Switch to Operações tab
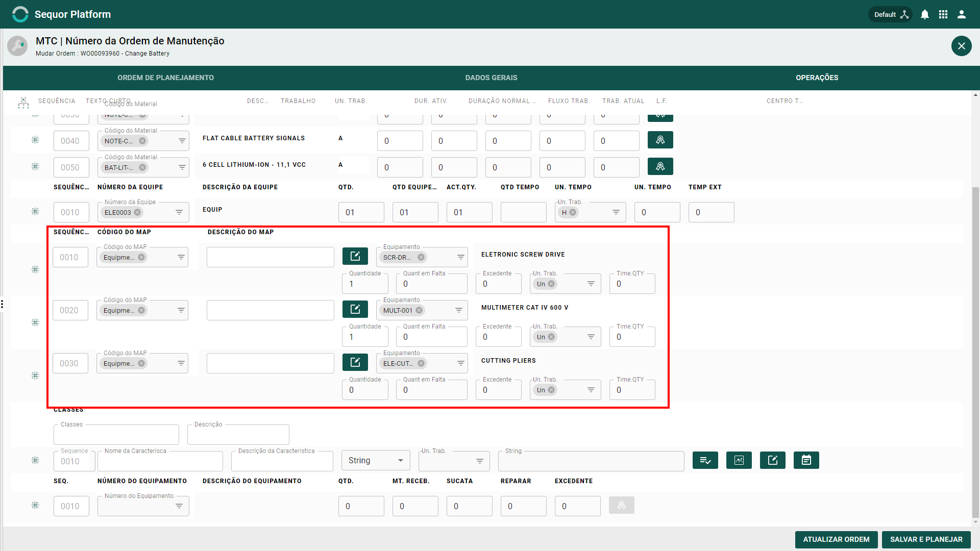 pyautogui.click(x=817, y=78)
